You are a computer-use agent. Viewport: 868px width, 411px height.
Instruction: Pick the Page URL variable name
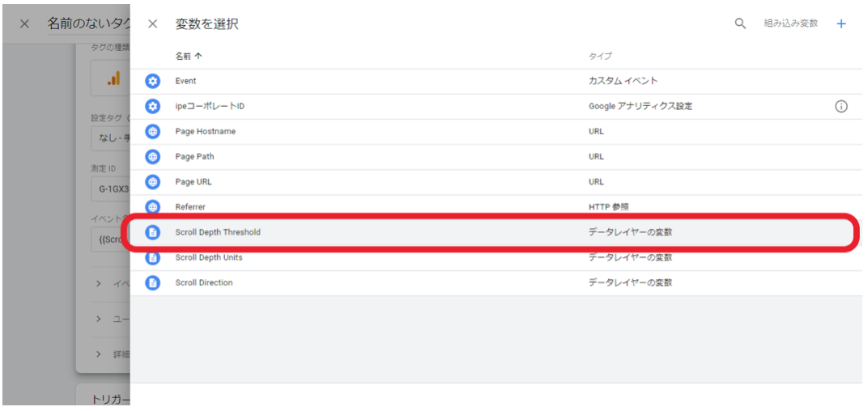(194, 182)
